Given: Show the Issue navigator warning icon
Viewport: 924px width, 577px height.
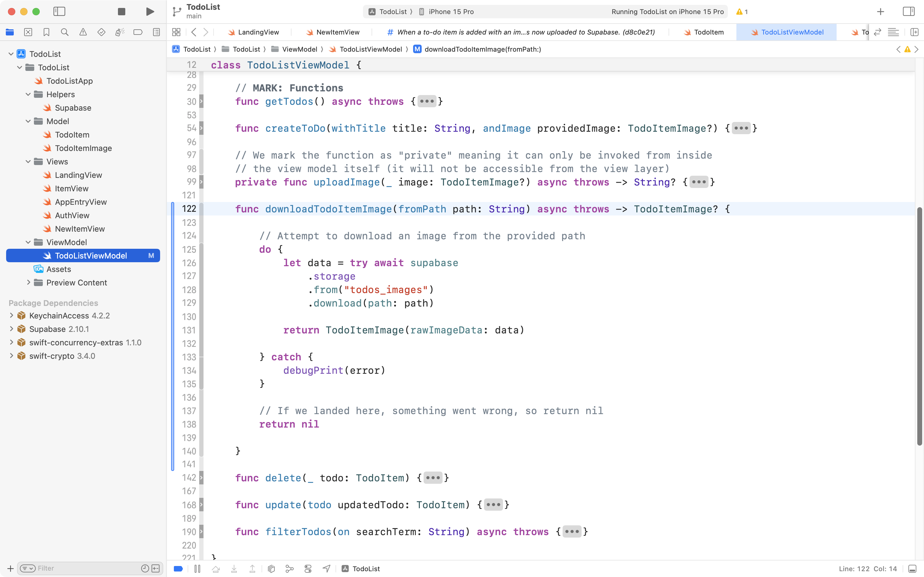Looking at the screenshot, I should pyautogui.click(x=83, y=32).
